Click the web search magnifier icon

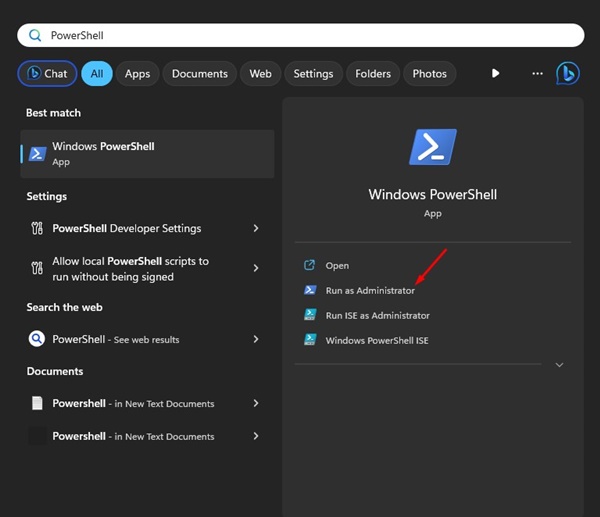(37, 339)
